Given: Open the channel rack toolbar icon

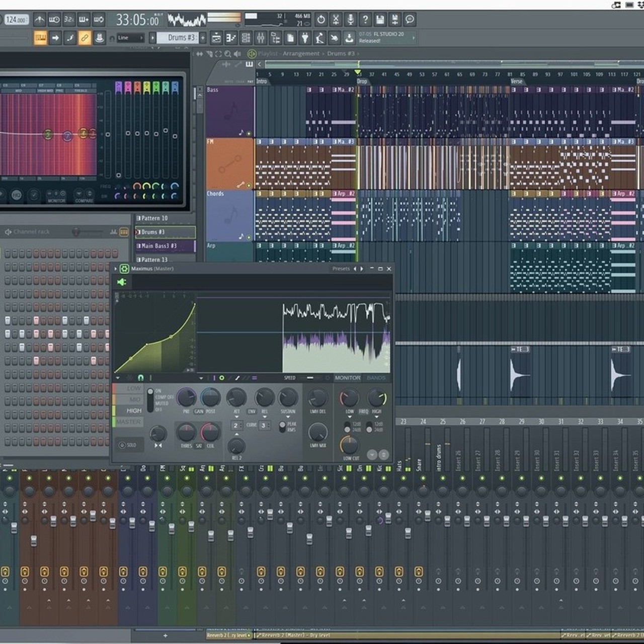Looking at the screenshot, I should point(246,38).
